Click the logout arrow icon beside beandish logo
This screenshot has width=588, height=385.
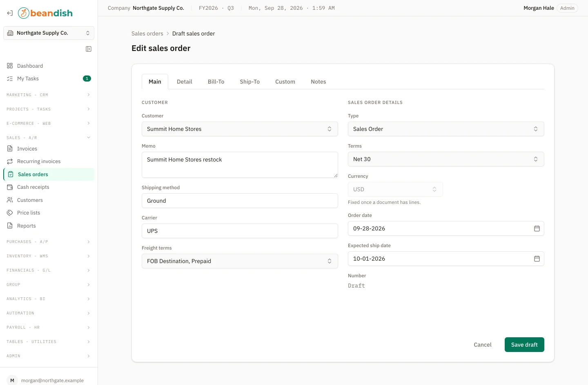pos(10,13)
